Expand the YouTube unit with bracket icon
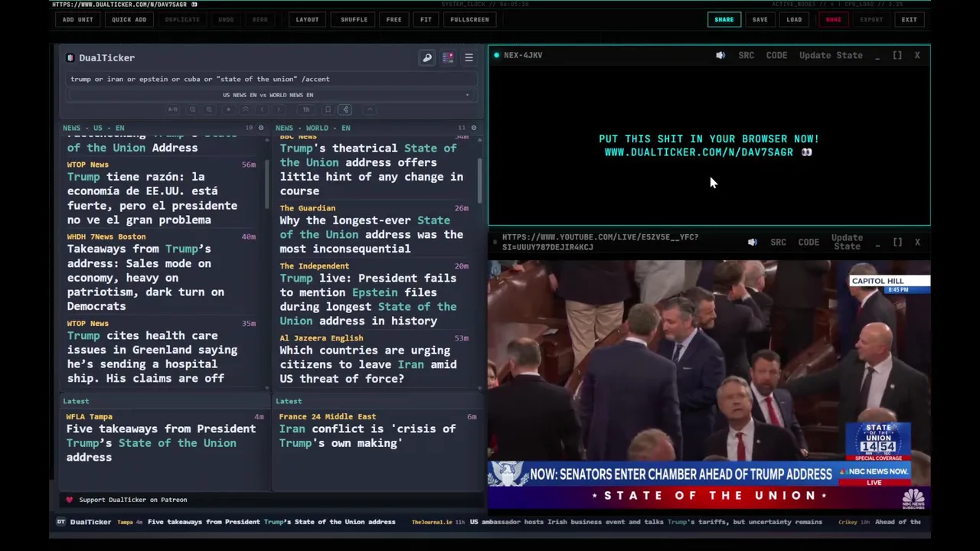Screen dimensions: 980x551 (897, 243)
